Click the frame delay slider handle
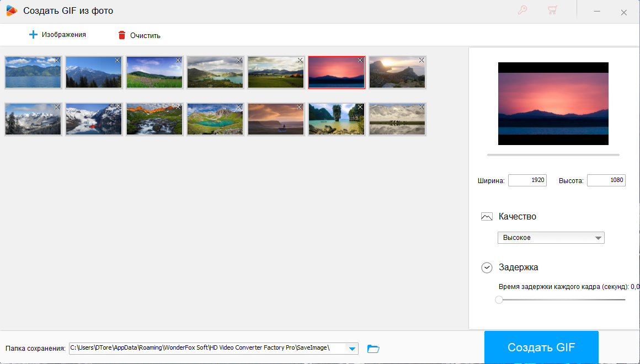 pyautogui.click(x=499, y=300)
